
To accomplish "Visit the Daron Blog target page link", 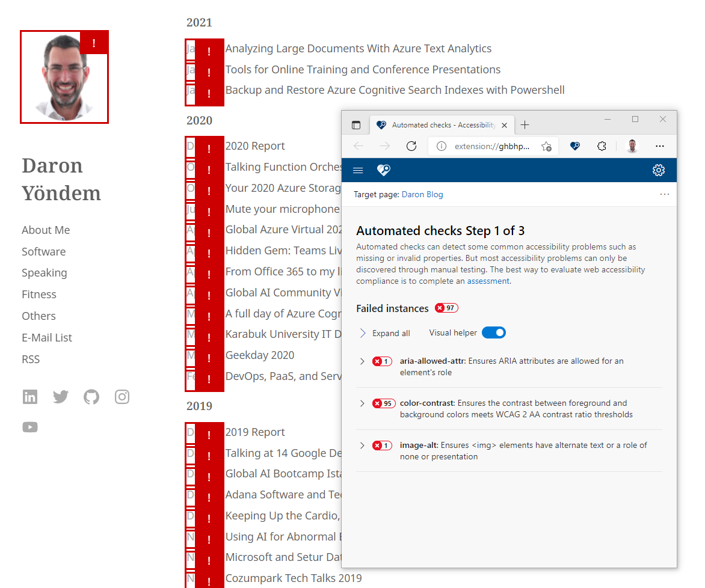I will point(423,194).
